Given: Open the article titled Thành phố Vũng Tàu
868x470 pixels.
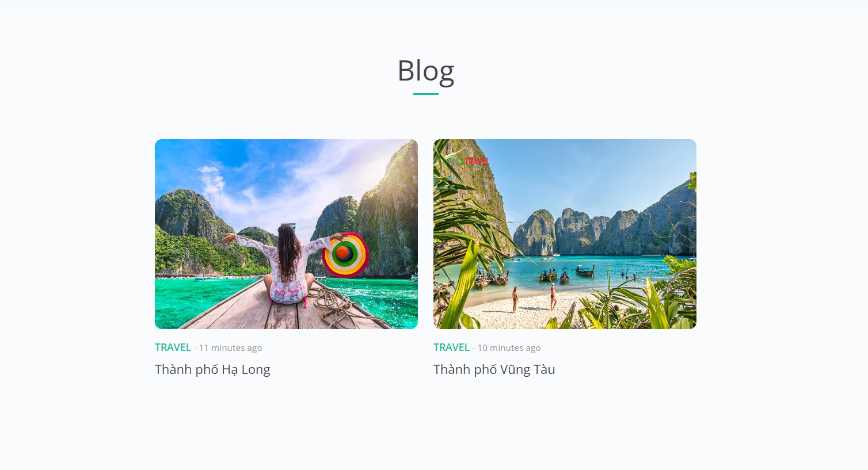Looking at the screenshot, I should coord(494,369).
